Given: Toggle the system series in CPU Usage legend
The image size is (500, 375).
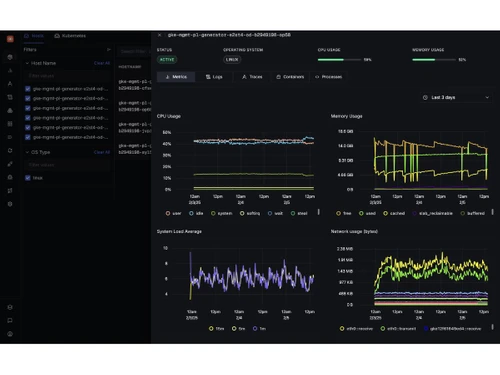Looking at the screenshot, I should click(222, 213).
